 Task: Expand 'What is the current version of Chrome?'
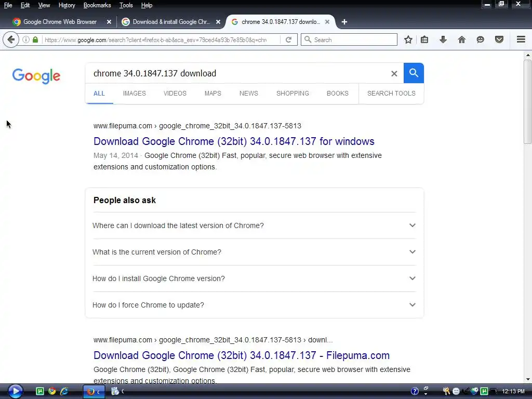click(254, 252)
